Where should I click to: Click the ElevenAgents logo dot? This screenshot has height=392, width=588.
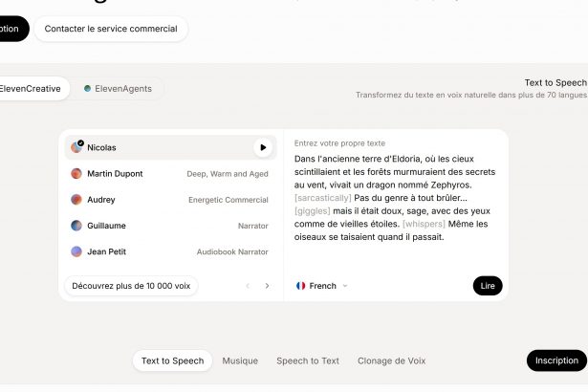pos(88,89)
